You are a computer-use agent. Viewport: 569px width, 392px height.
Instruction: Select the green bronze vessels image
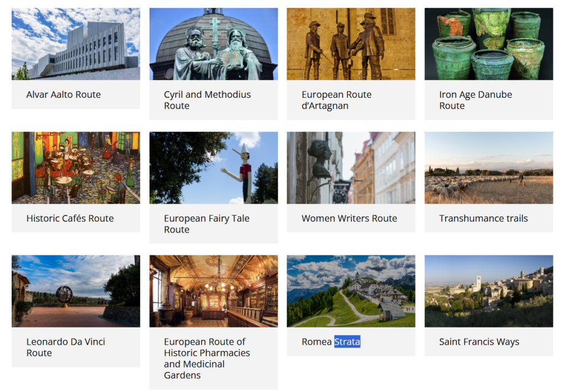(x=488, y=44)
